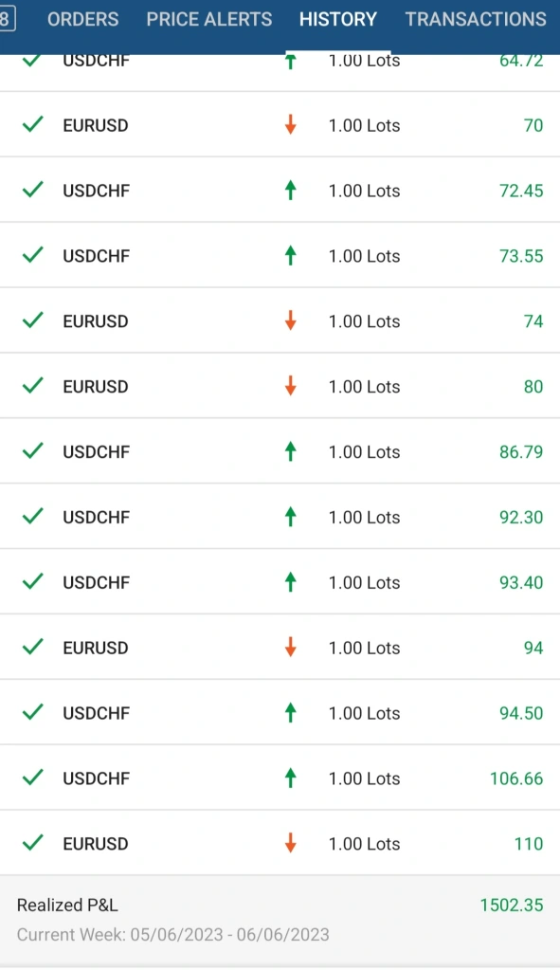This screenshot has height=970, width=560.
Task: Click green up arrow on the 106.66 row
Action: (290, 778)
